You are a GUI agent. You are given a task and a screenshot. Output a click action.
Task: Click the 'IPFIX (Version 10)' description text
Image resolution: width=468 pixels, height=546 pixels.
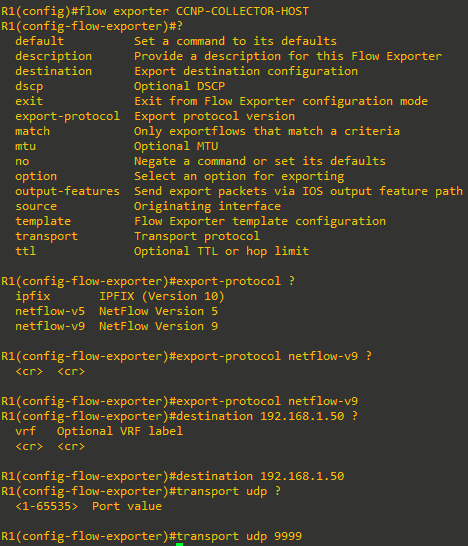162,296
